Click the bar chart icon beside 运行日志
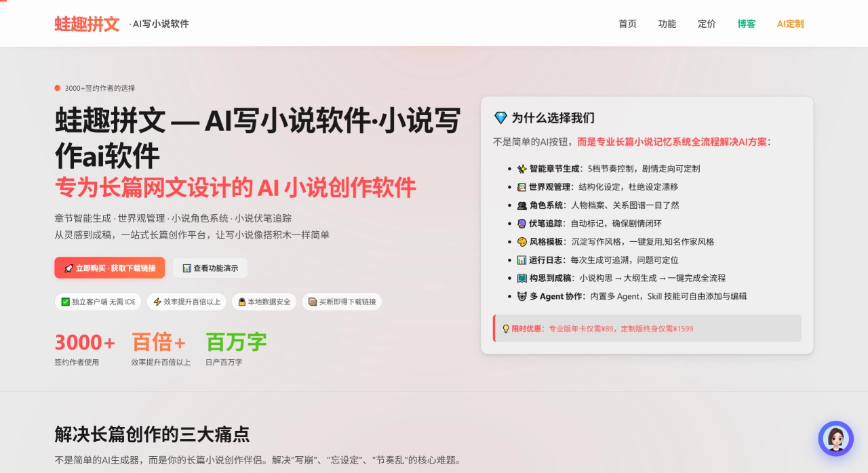868x473 pixels. tap(521, 260)
